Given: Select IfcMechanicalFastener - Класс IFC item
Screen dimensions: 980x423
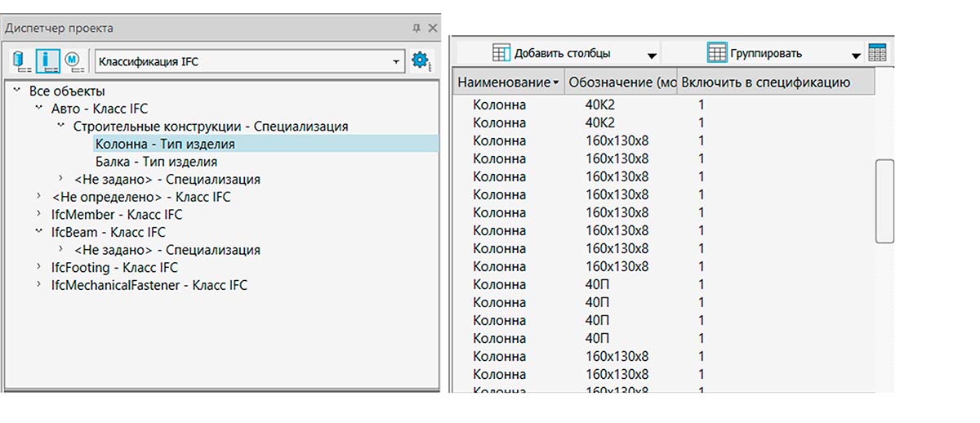Looking at the screenshot, I should point(149,286).
